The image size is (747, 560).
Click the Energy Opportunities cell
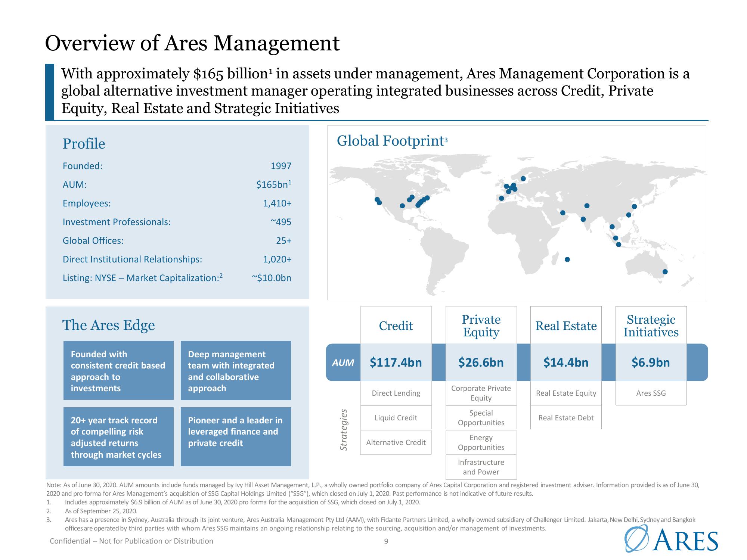(x=481, y=442)
